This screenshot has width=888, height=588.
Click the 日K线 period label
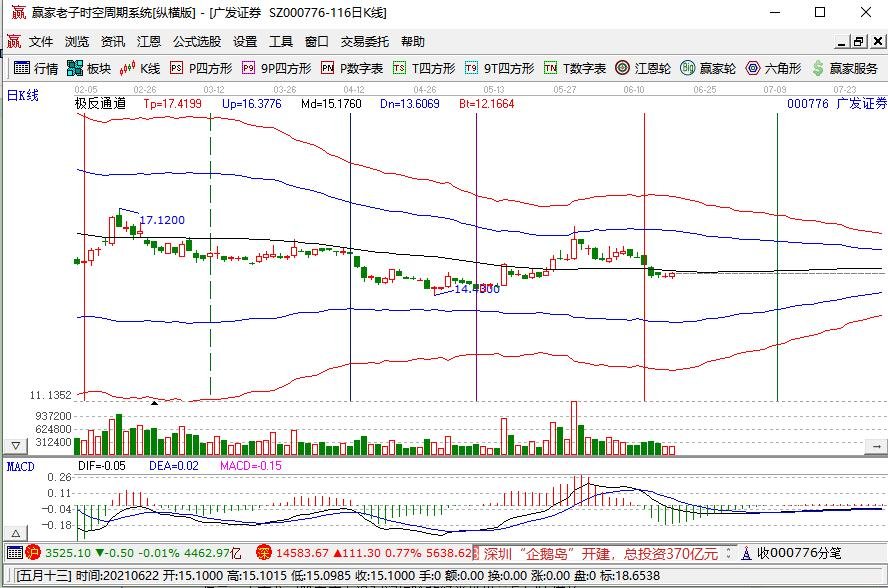[x=23, y=95]
